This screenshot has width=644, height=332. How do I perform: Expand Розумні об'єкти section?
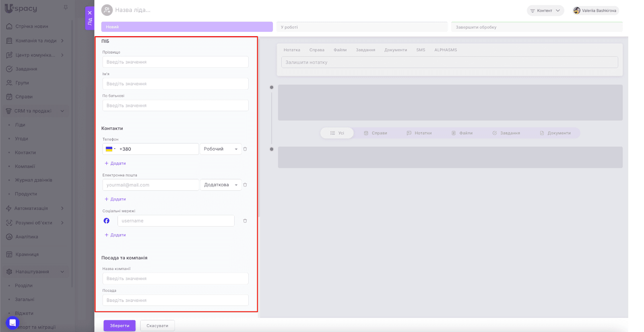click(x=62, y=223)
